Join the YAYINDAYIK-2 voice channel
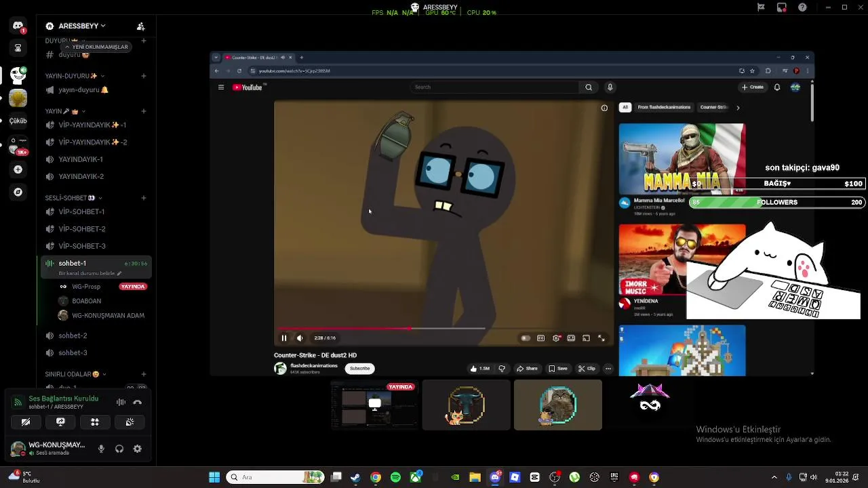The image size is (868, 488). click(x=95, y=176)
